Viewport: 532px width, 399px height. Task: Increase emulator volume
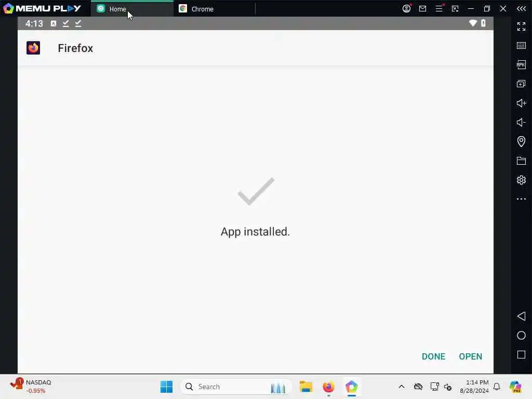click(521, 103)
